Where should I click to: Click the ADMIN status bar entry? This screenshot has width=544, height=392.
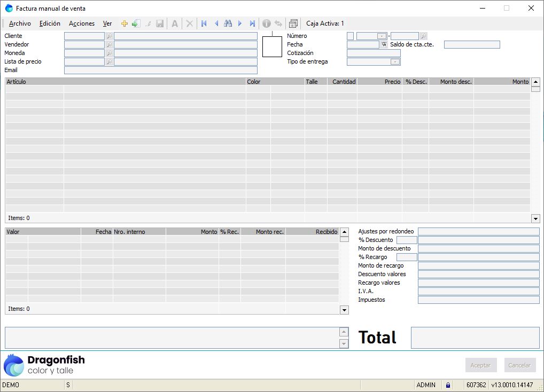coord(426,385)
